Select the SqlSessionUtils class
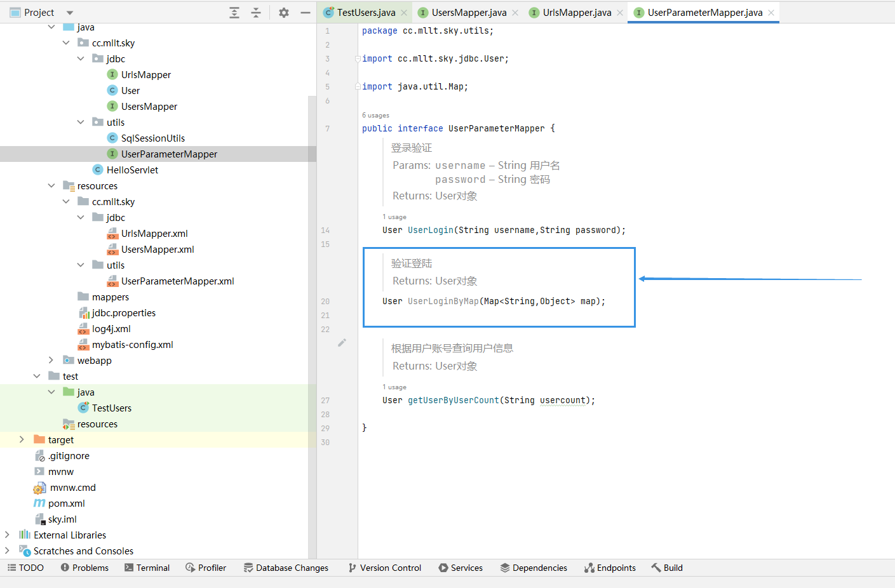 click(152, 138)
